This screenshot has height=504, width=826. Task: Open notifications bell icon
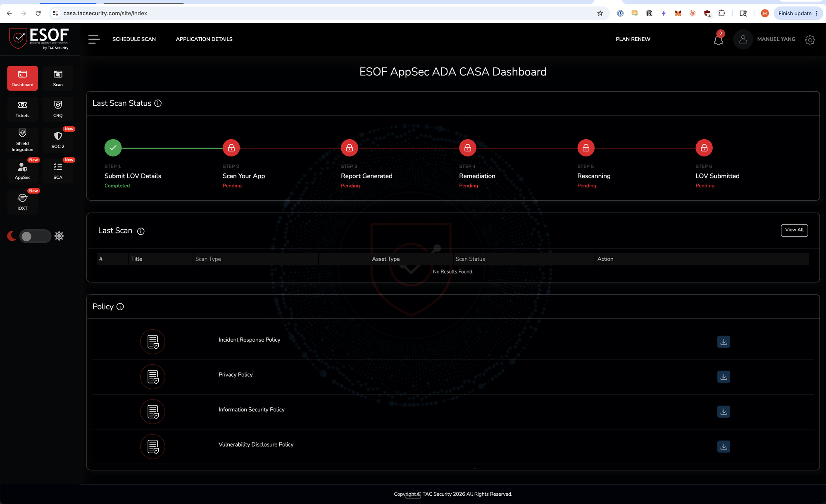tap(719, 40)
